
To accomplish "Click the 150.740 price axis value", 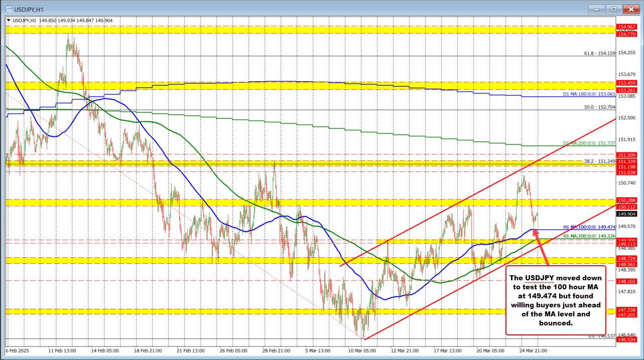I will (627, 183).
